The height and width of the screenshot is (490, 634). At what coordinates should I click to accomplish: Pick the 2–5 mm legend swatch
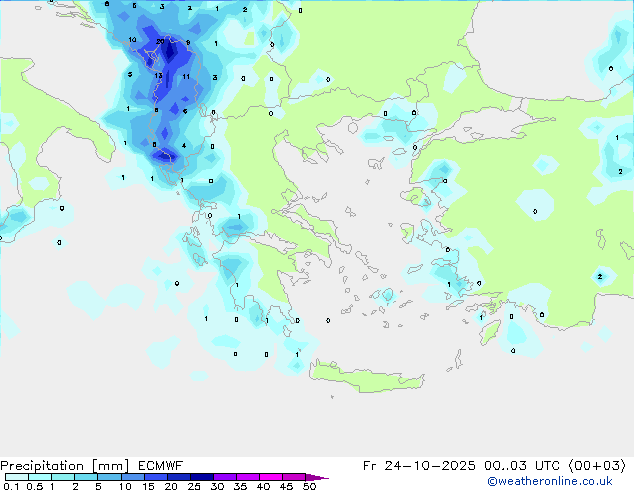tap(86, 477)
